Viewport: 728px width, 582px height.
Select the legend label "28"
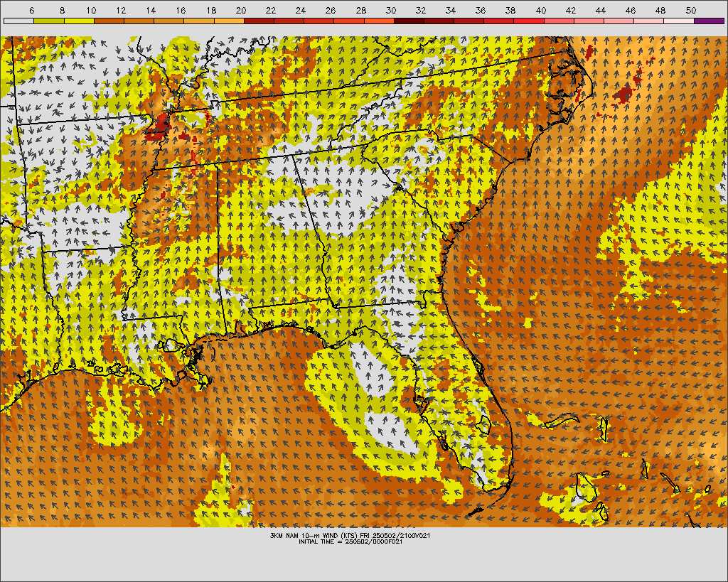pos(360,10)
